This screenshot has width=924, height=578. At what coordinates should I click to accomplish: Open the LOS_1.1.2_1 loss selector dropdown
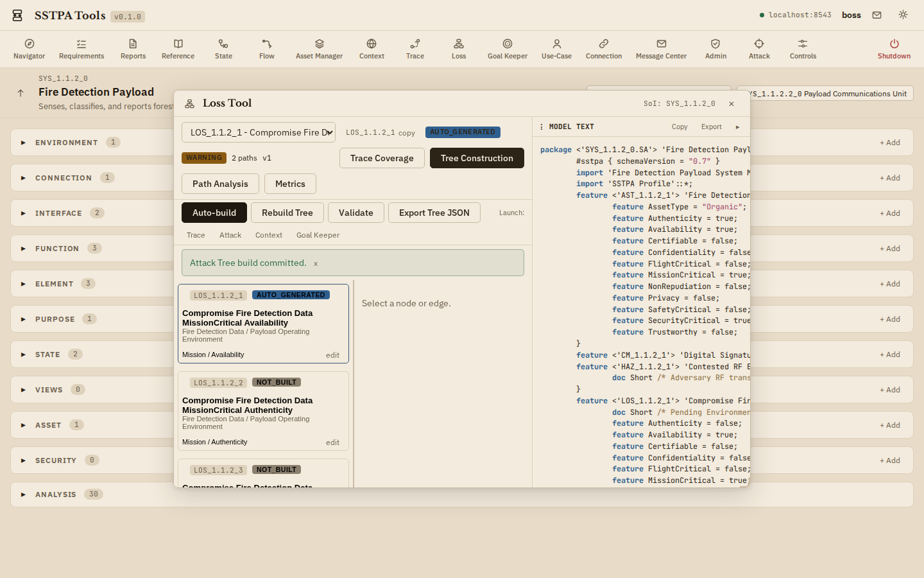[259, 132]
